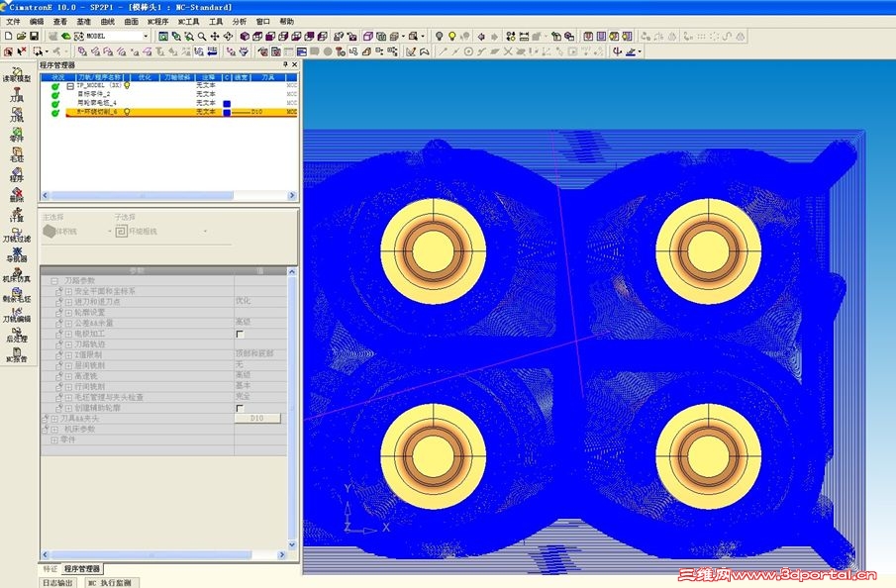
Task: Click the magnifier zoom tool icon
Action: 202,36
